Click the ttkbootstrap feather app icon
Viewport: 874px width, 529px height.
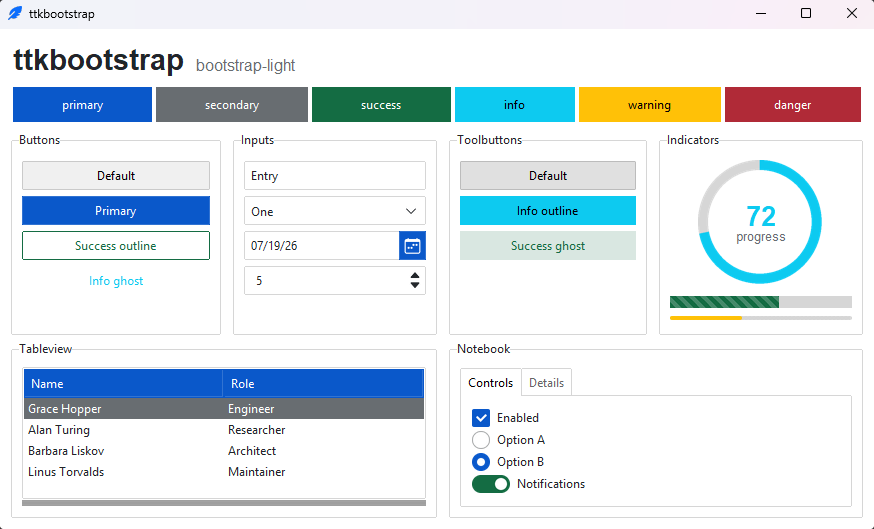[x=15, y=13]
